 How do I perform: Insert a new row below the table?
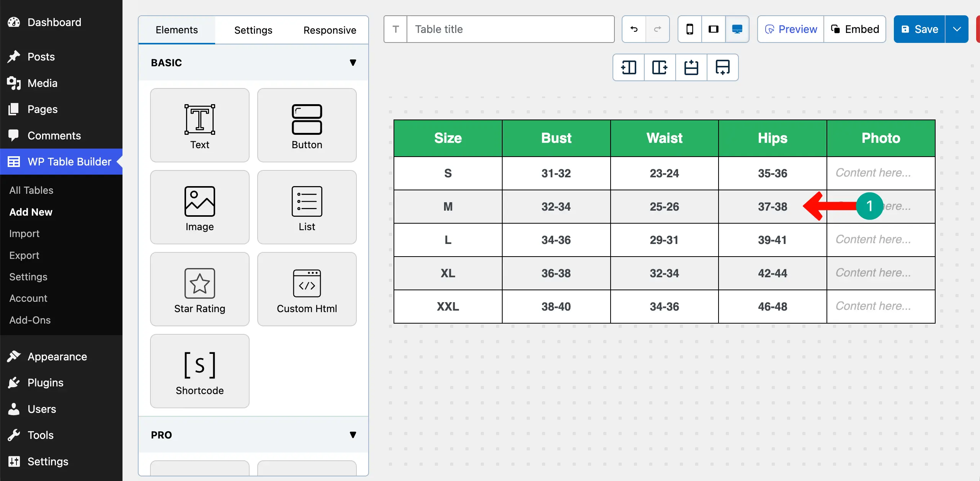722,67
